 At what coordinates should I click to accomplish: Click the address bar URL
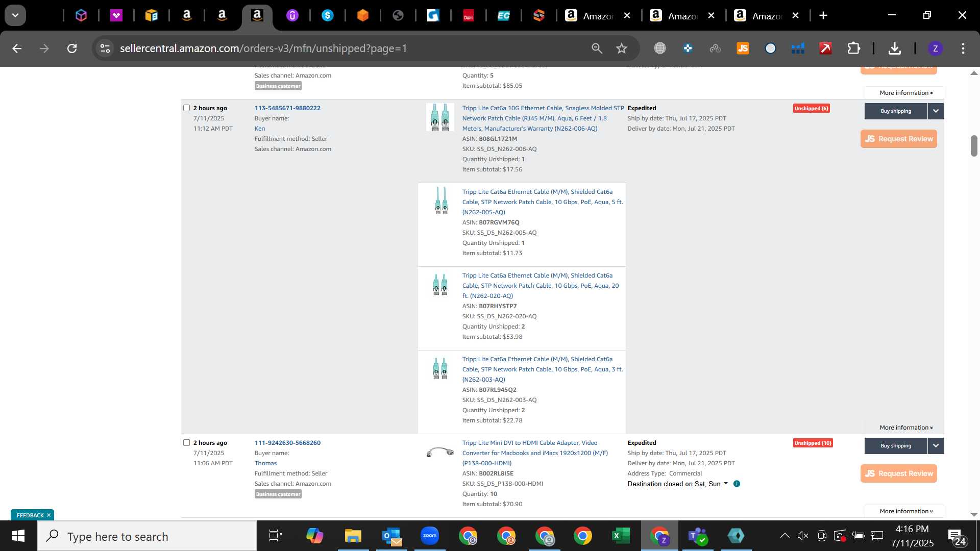tap(263, 48)
